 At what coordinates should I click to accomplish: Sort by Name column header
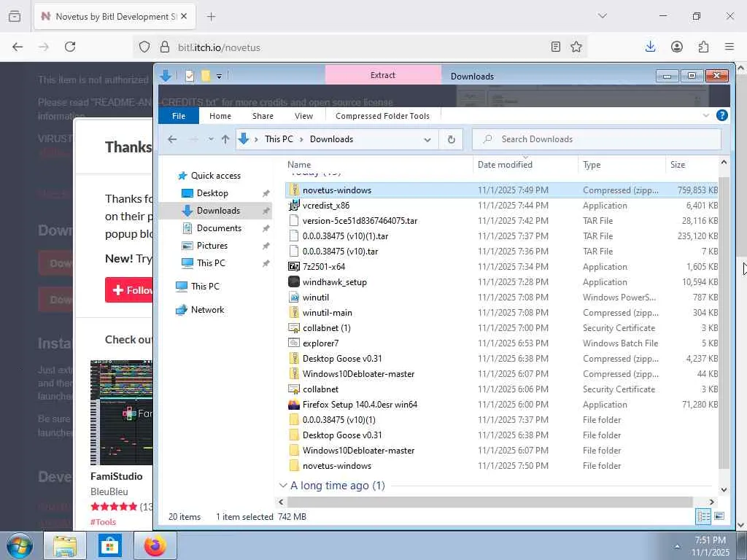[299, 164]
